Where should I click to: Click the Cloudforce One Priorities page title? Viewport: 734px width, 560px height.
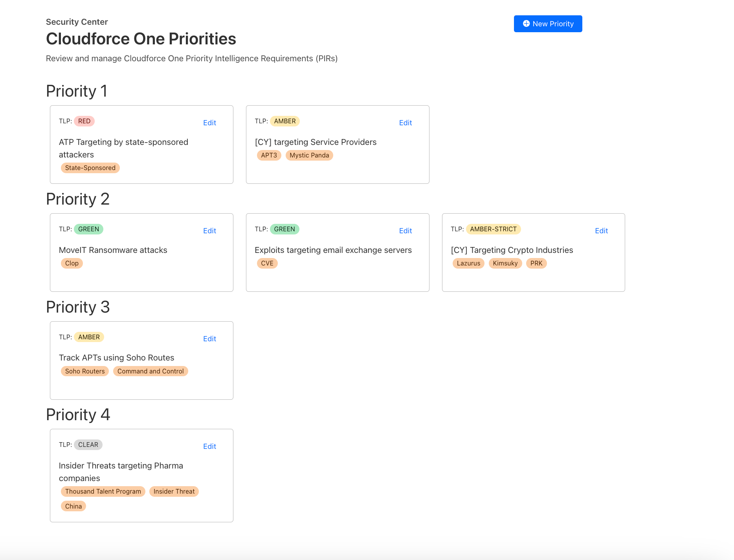coord(141,39)
